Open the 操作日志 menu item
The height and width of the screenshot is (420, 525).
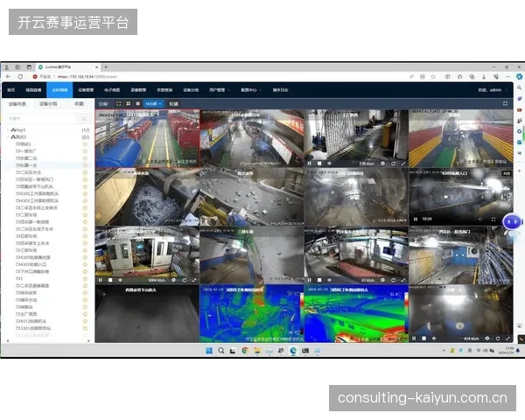tap(280, 90)
